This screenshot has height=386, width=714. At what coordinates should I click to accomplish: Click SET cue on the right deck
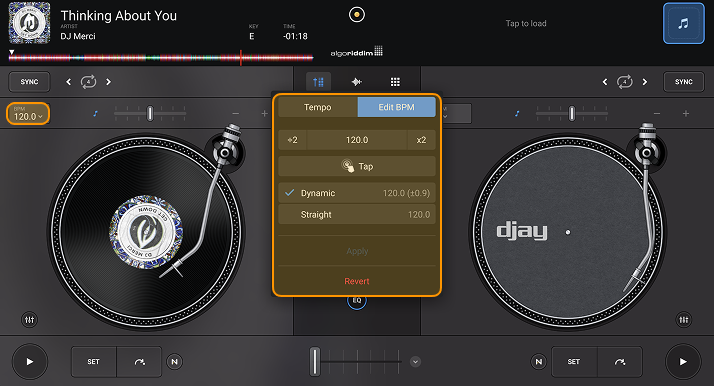click(574, 362)
